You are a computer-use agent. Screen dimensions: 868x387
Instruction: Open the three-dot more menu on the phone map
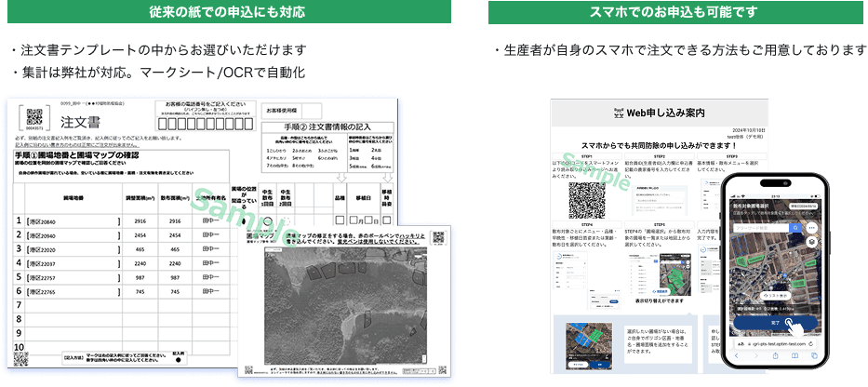tap(811, 228)
